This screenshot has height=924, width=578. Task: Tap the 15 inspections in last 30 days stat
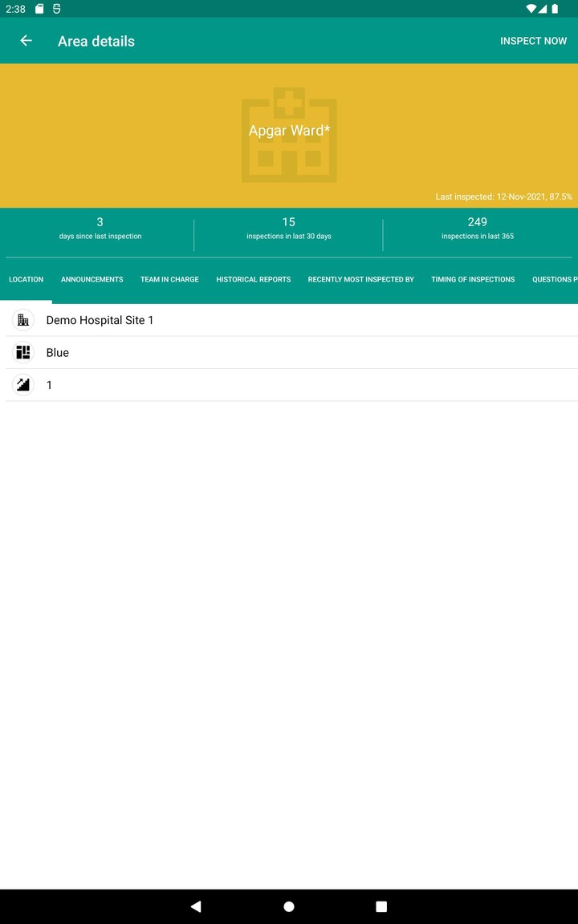click(288, 228)
